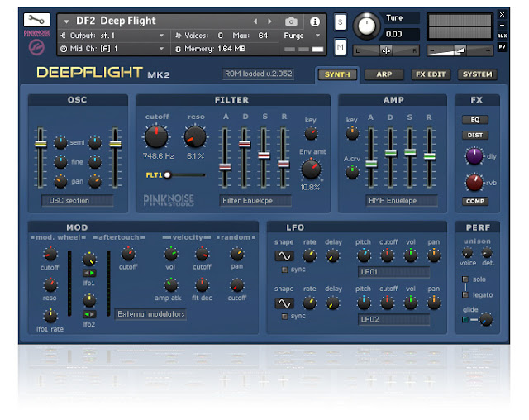This screenshot has height=420, width=529.
Task: Click the glide knob
Action: 486,319
